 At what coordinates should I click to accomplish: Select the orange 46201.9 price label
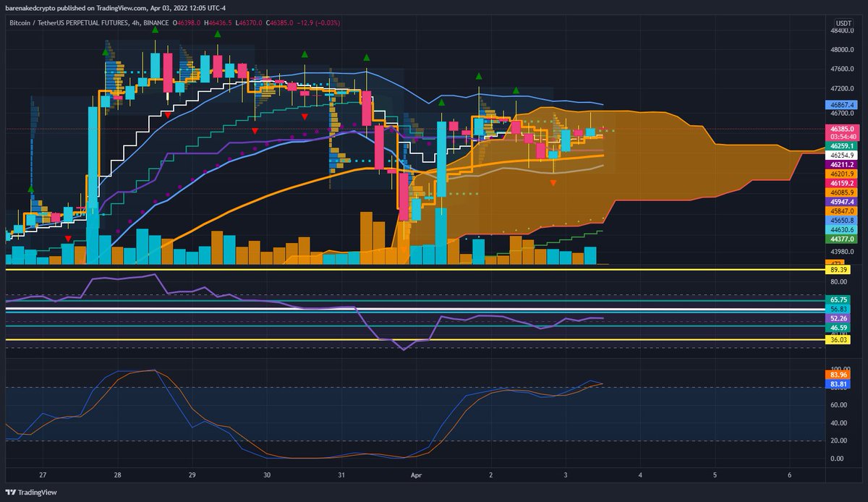(841, 174)
